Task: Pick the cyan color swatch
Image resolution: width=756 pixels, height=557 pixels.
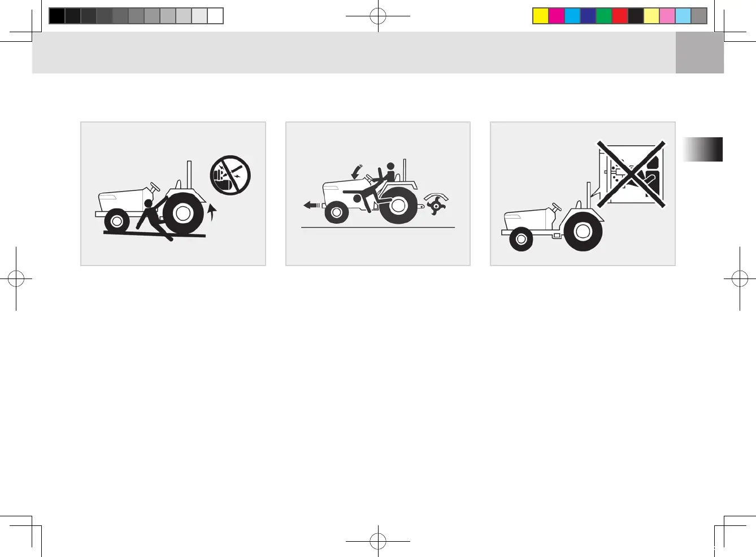Action: (x=572, y=16)
